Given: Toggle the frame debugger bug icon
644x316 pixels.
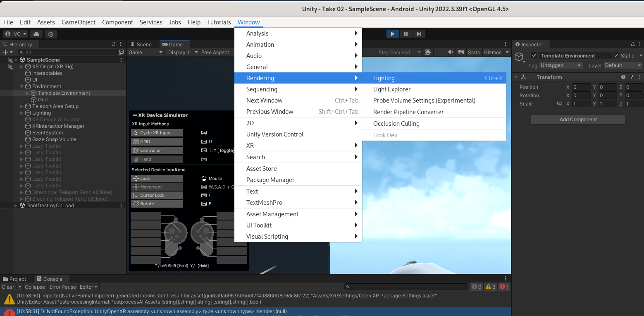Looking at the screenshot, I should point(428,53).
